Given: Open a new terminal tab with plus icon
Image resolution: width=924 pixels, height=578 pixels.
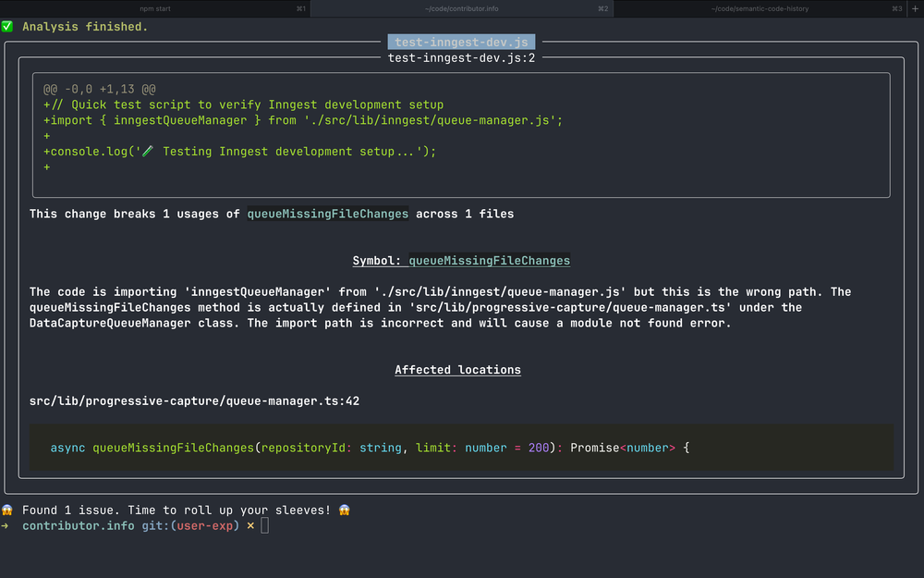Looking at the screenshot, I should point(914,8).
